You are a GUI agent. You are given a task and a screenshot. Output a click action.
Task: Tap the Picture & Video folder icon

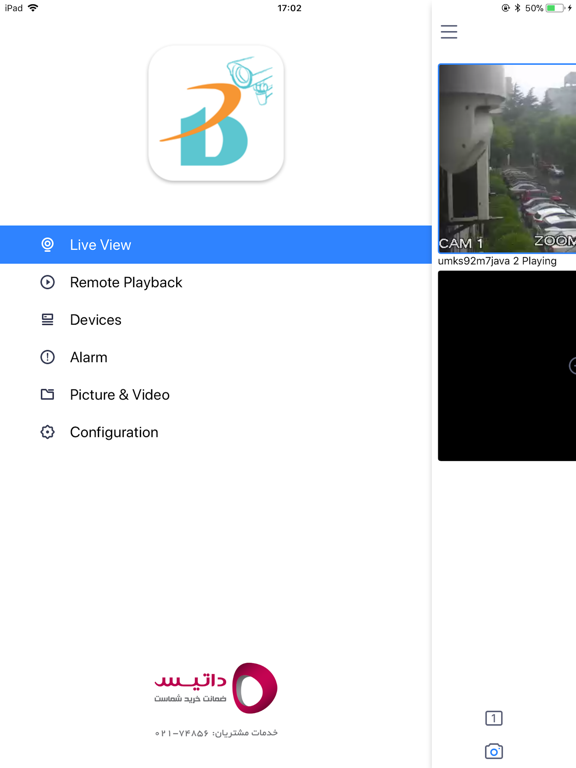[48, 394]
